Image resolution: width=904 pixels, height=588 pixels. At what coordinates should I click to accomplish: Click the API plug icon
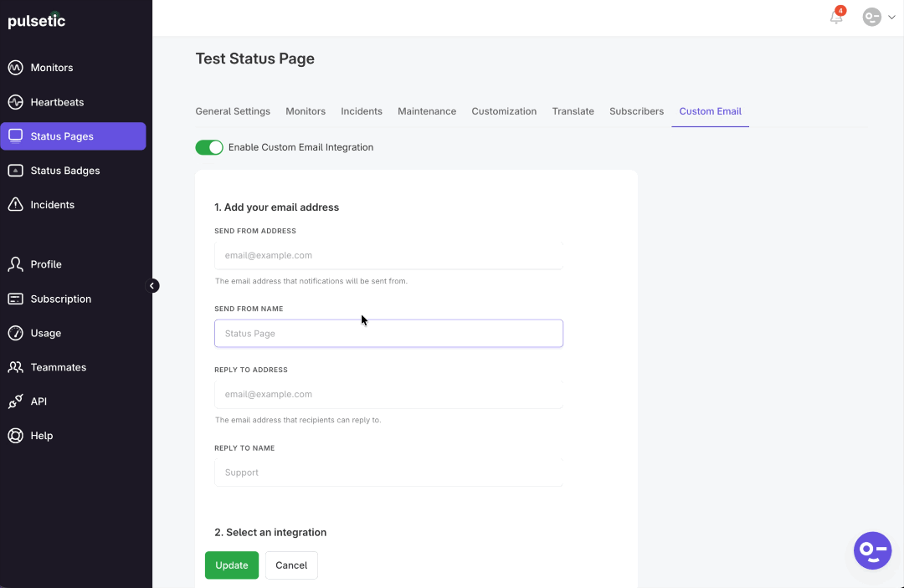tap(15, 401)
